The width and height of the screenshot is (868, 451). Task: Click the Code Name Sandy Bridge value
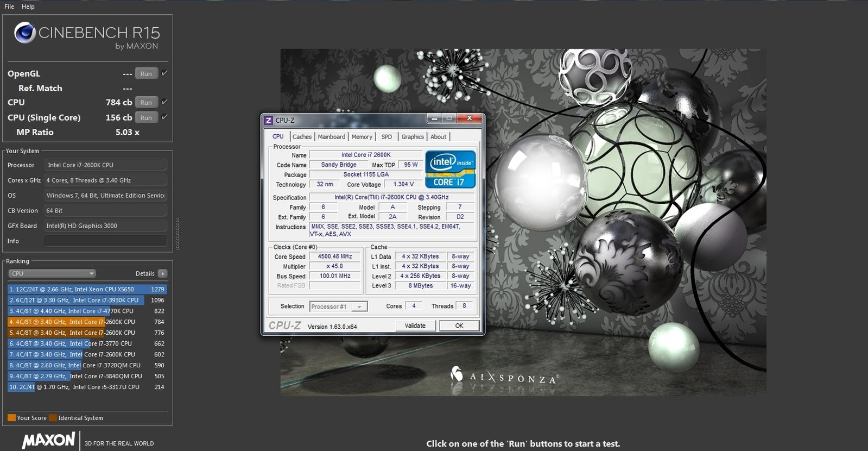(339, 165)
